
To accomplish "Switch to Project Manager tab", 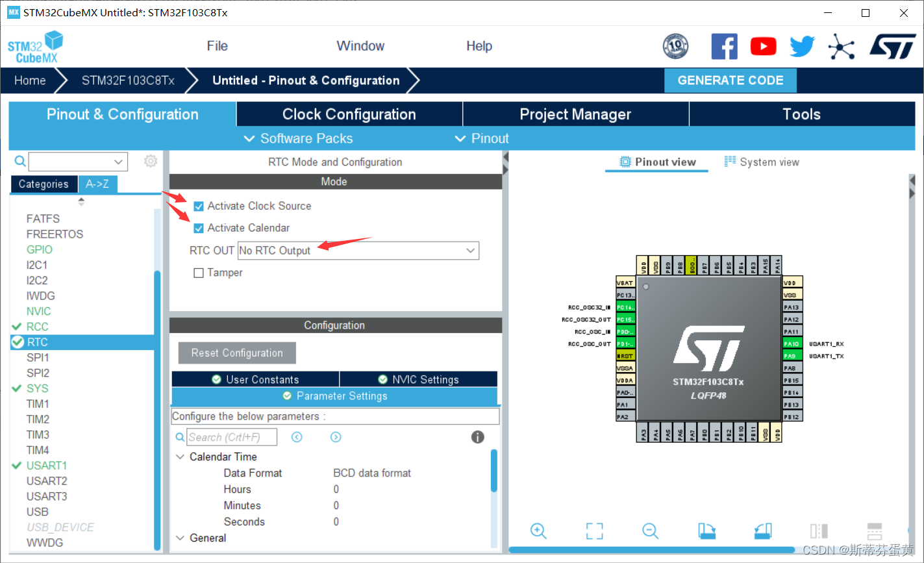I will pos(575,114).
